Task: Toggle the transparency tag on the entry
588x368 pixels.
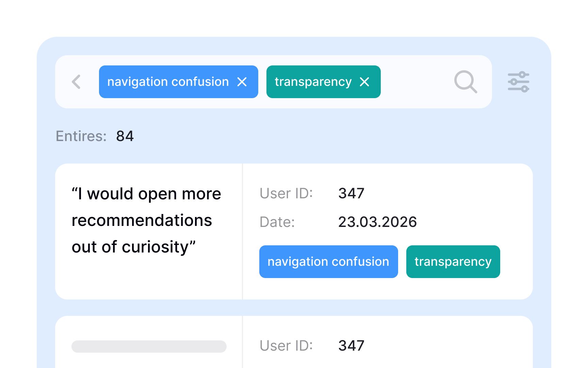Action: (453, 262)
